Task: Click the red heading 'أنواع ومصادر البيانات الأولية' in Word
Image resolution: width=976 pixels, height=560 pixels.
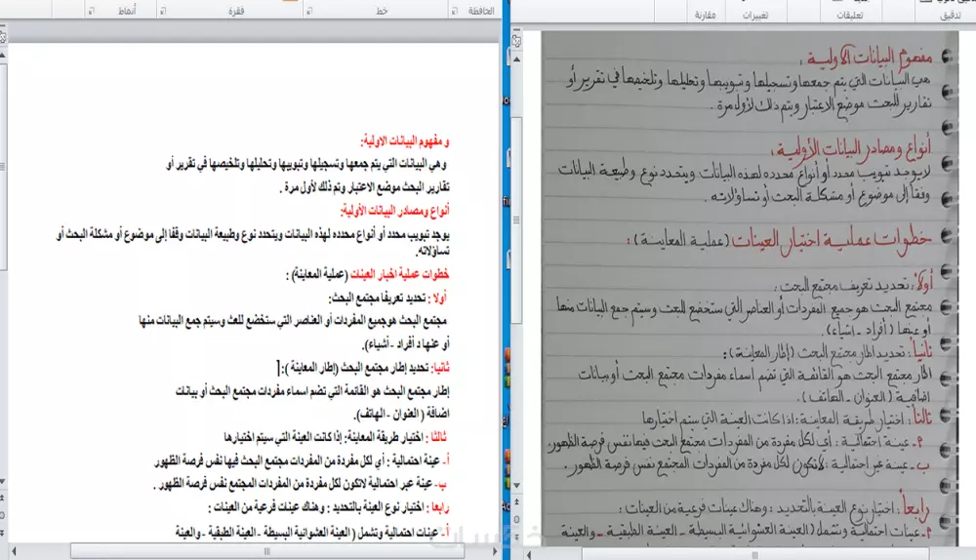Action: (x=394, y=211)
